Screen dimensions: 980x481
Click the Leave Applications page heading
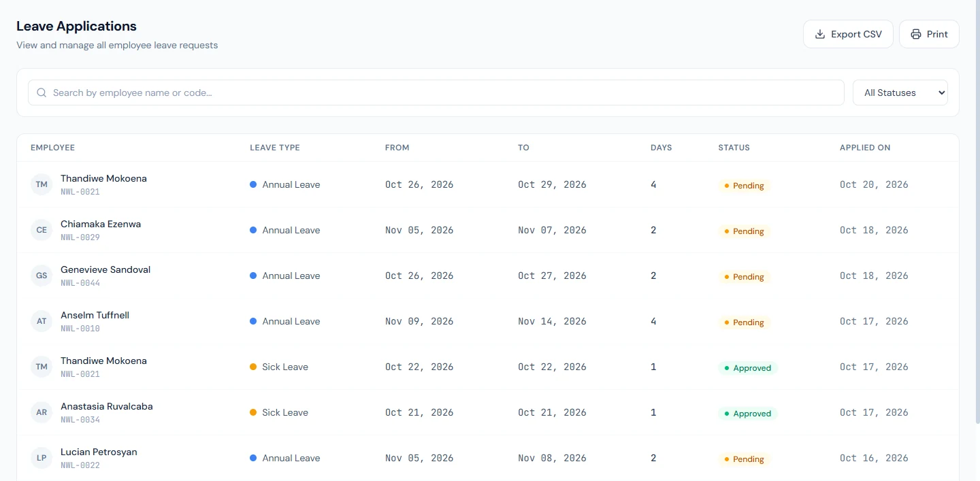coord(76,26)
